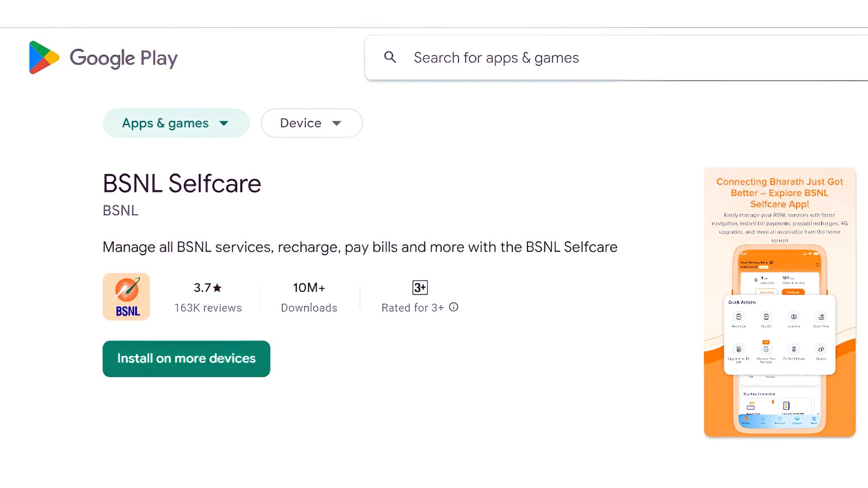
Task: Click the Google Play logo
Action: (103, 57)
